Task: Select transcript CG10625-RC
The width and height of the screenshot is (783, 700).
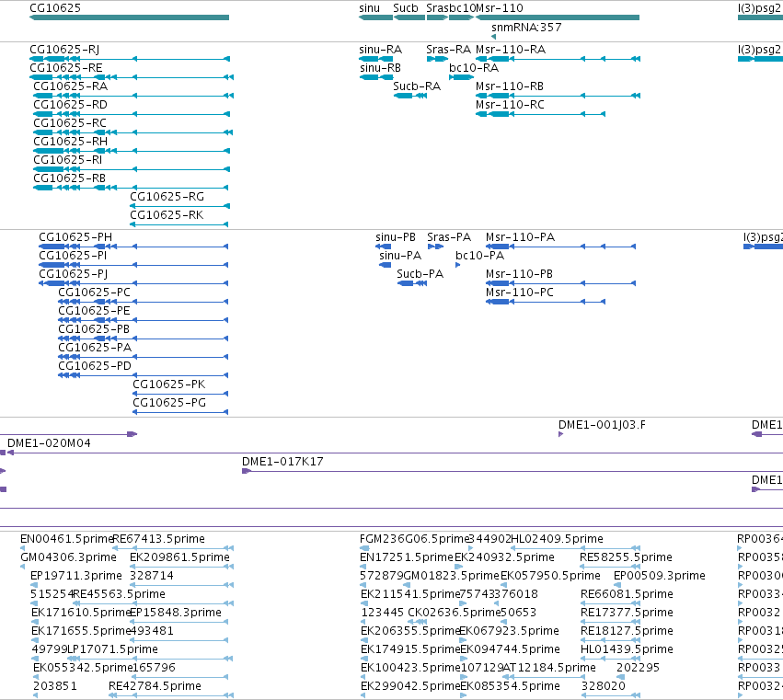Action: [132, 132]
